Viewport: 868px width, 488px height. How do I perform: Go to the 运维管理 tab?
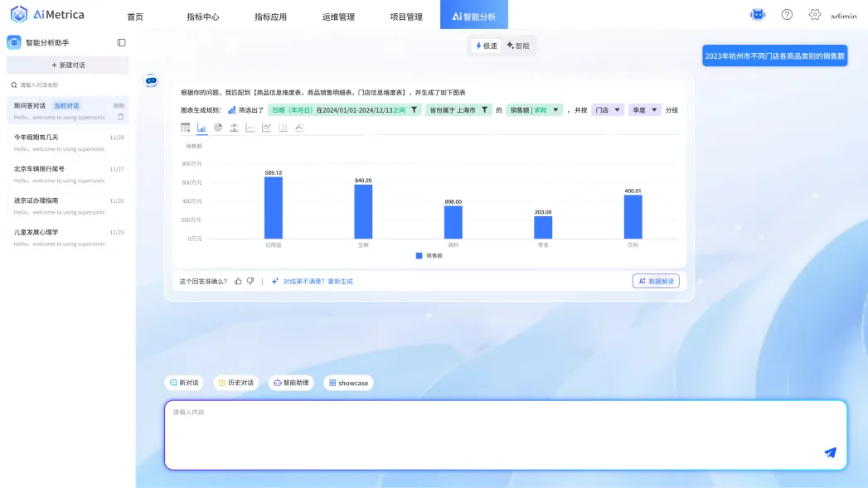click(338, 17)
